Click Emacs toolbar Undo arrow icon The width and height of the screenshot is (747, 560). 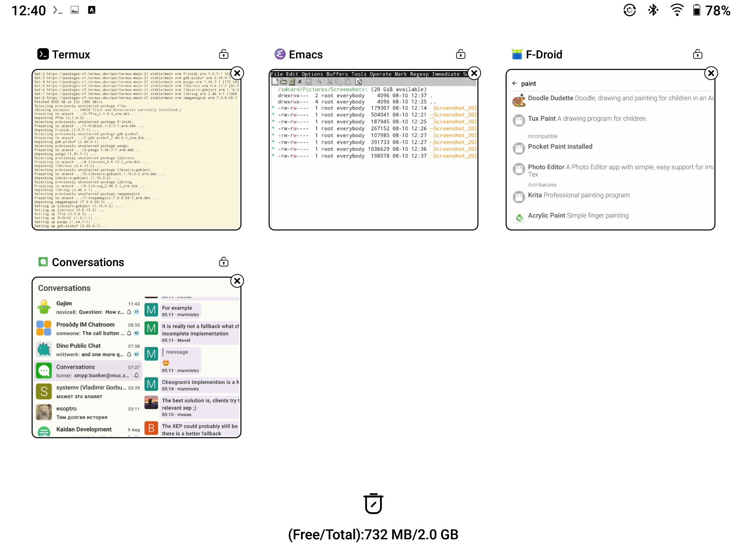[x=319, y=81]
